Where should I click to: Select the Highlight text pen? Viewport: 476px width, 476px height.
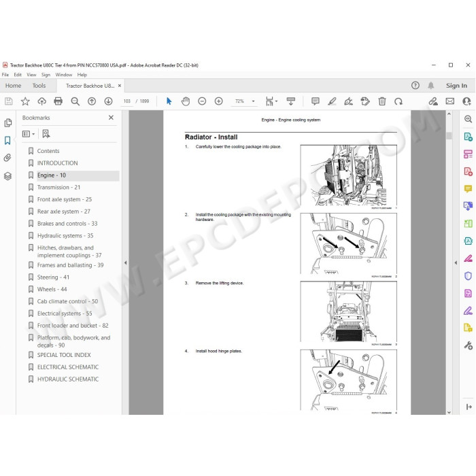[332, 101]
